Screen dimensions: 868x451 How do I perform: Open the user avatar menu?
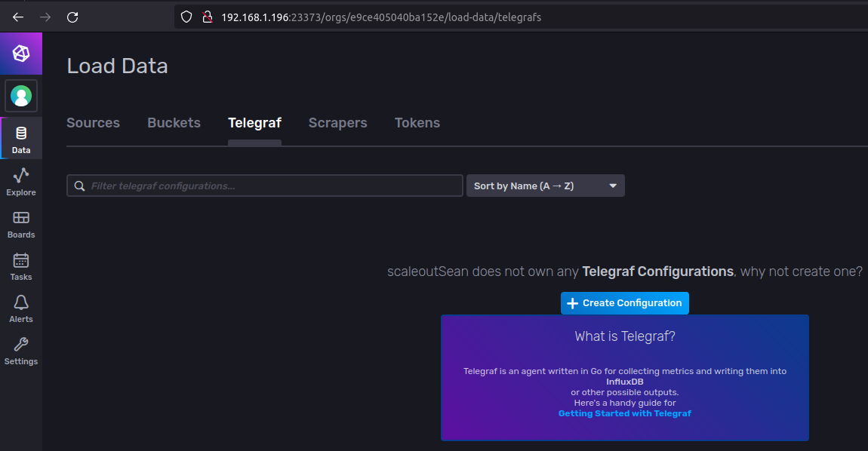[x=21, y=96]
